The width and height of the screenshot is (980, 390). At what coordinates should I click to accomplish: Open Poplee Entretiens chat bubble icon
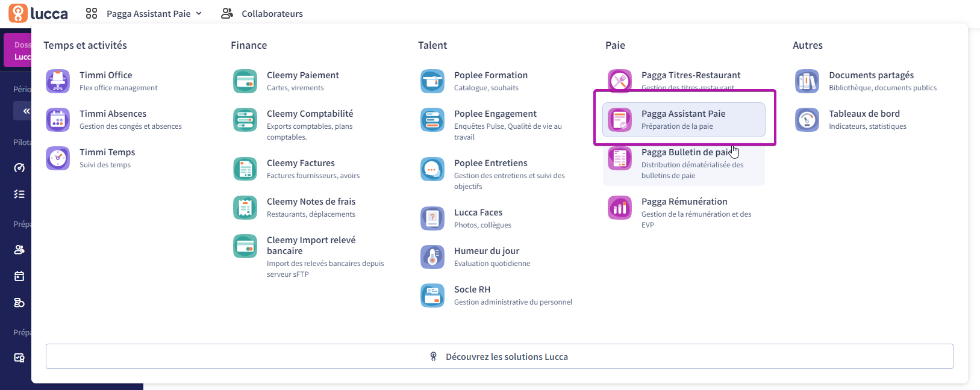click(432, 169)
